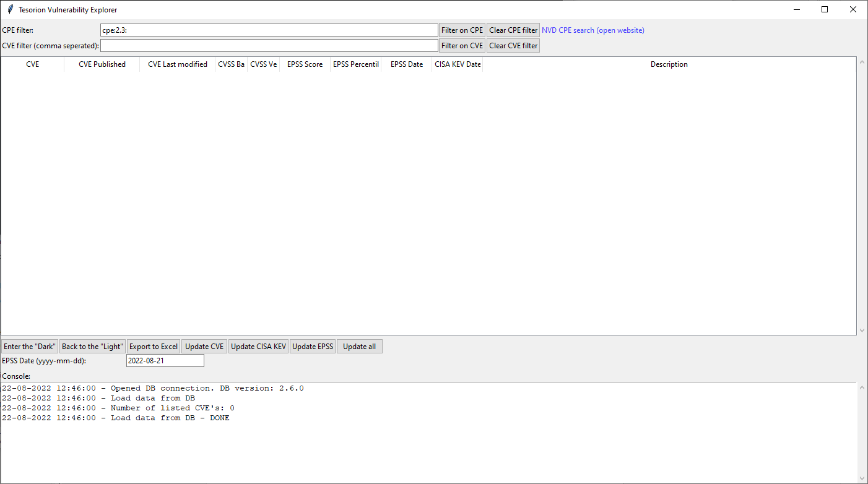Update the CVE database
This screenshot has width=868, height=484.
coord(204,346)
